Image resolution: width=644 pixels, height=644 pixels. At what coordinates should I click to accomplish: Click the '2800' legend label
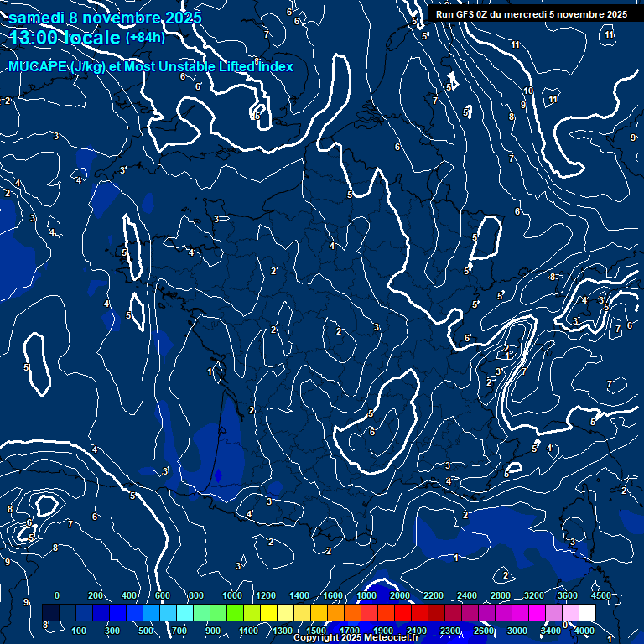coord(501,595)
